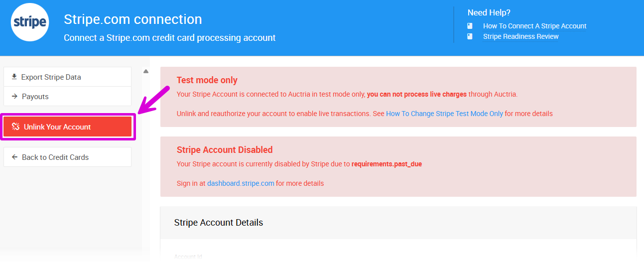Image resolution: width=644 pixels, height=262 pixels.
Task: Click the Stripe logo
Action: pos(30,22)
